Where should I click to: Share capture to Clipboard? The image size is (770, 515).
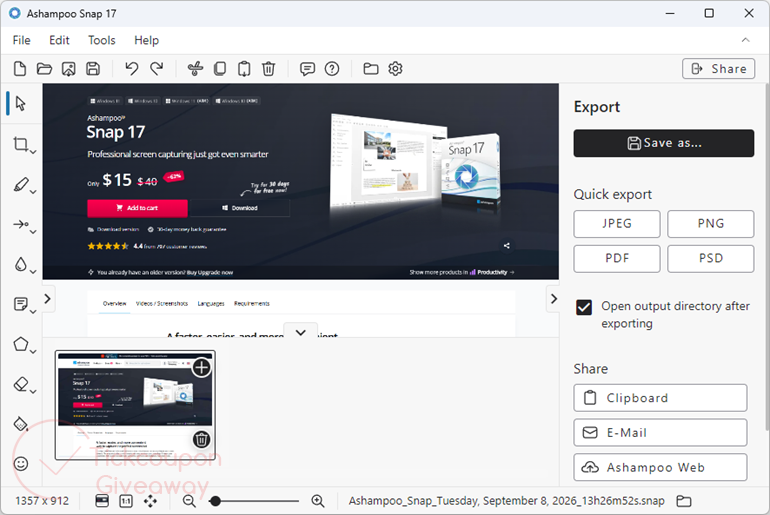click(x=660, y=398)
